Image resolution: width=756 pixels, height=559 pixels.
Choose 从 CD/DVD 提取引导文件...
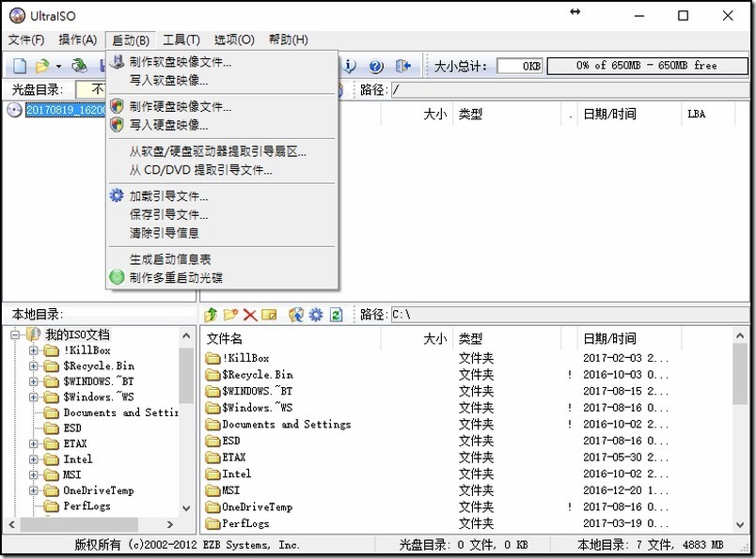click(x=222, y=170)
